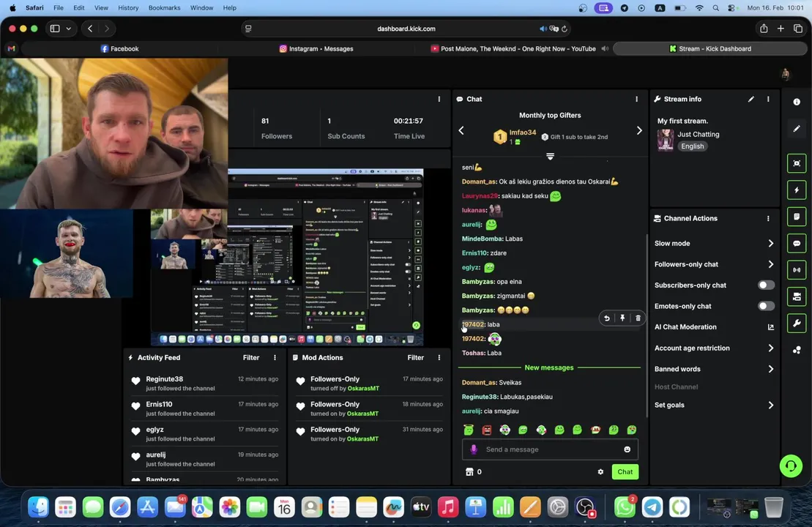Click the chat bubble sidebar icon
The width and height of the screenshot is (812, 527).
797,243
